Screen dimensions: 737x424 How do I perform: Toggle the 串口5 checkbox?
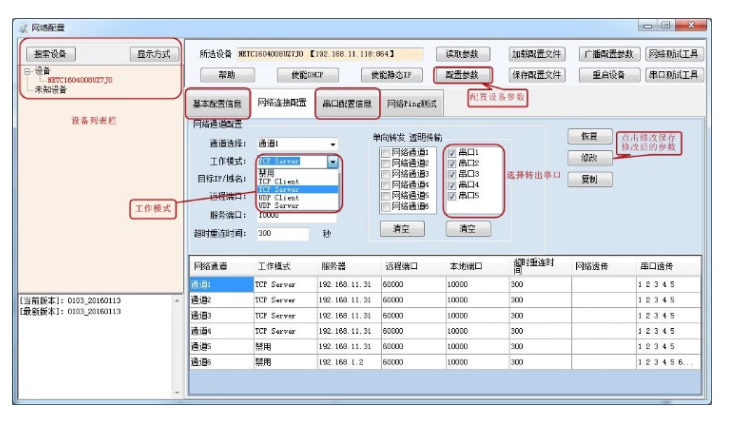pos(453,196)
